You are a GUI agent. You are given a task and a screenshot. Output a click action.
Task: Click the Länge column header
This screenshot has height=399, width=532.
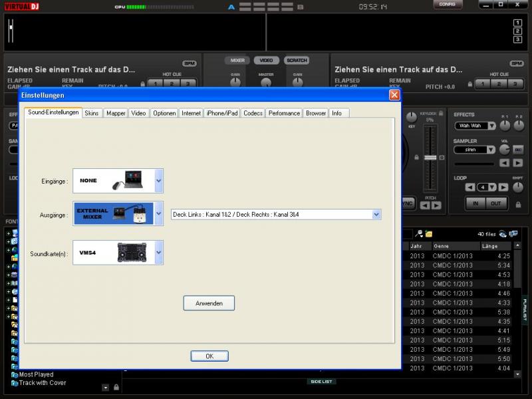pos(489,246)
